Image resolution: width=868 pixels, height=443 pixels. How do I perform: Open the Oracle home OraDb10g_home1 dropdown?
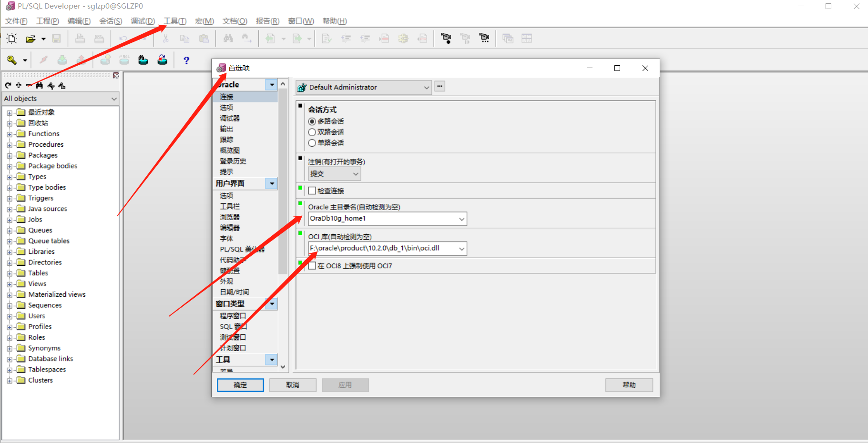pos(461,219)
